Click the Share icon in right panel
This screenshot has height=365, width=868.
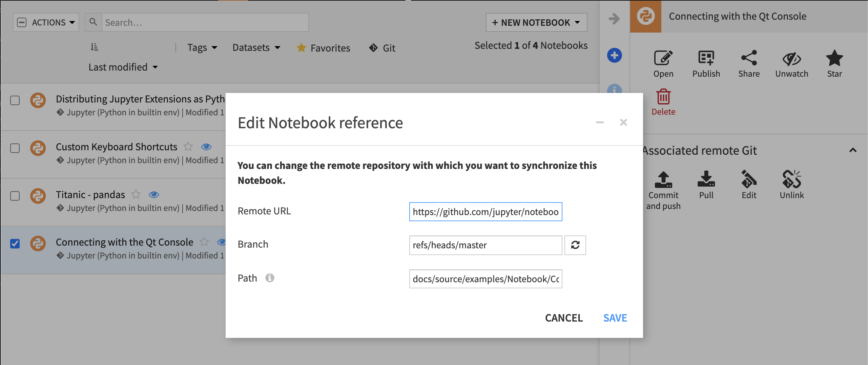(749, 58)
